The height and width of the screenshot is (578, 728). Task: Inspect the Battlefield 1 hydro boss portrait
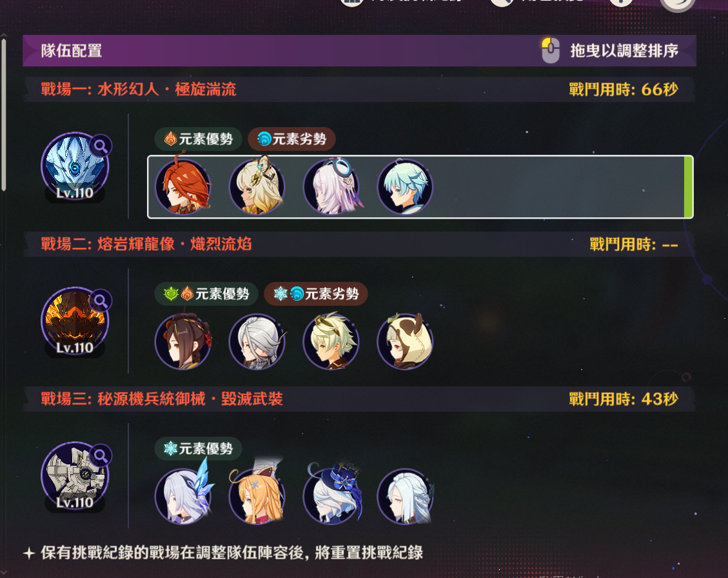(x=74, y=166)
